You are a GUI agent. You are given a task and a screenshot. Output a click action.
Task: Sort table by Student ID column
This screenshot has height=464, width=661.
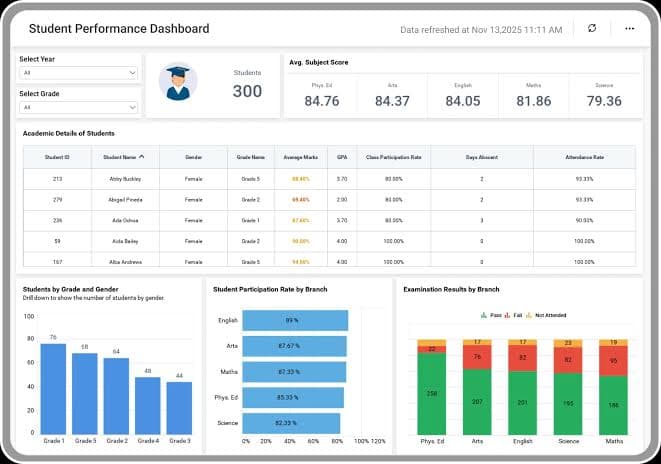point(57,157)
